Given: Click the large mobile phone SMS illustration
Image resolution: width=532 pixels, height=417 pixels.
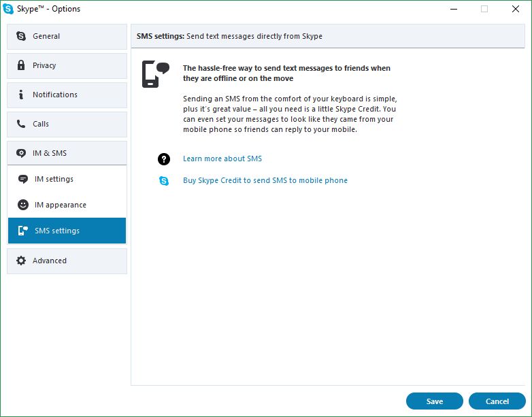Looking at the screenshot, I should click(156, 74).
